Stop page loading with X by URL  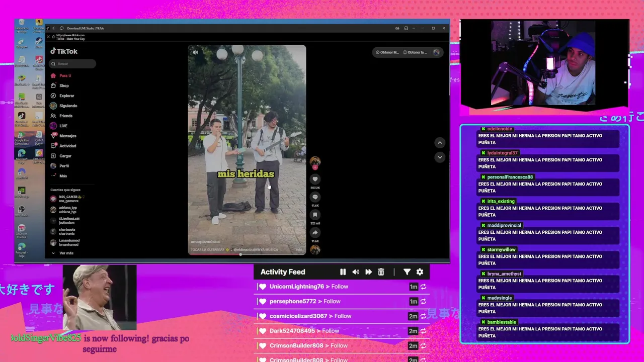48,37
